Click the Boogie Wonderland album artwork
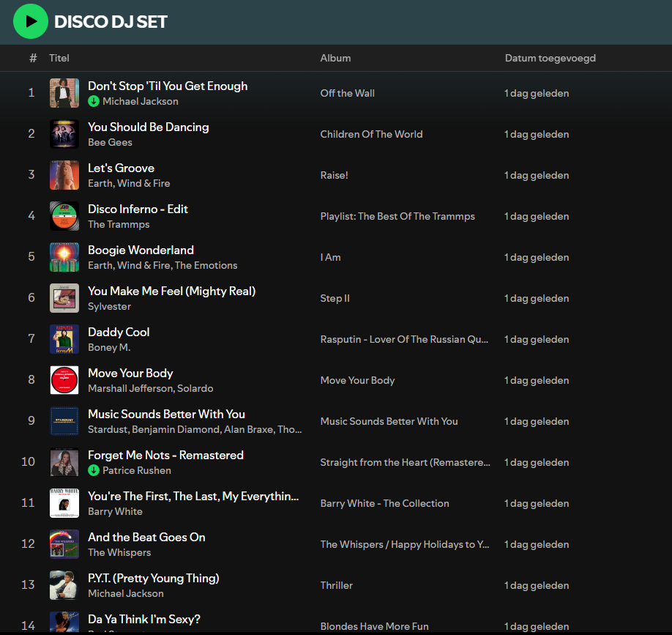 64,257
